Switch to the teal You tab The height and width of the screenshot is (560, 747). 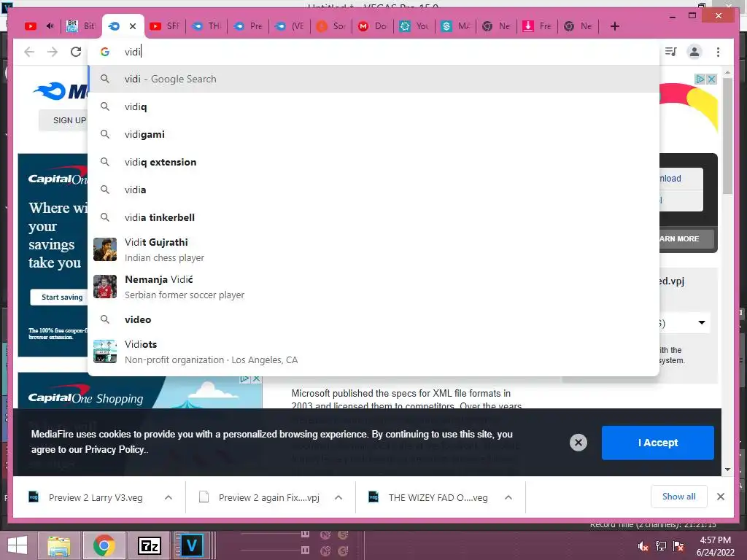[414, 26]
